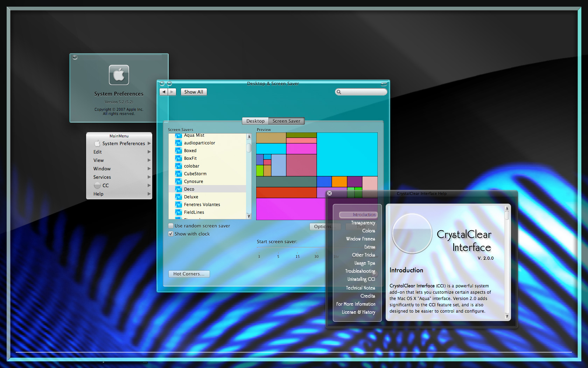Click the CubeStorm screen saver icon
588x368 pixels.
[178, 174]
